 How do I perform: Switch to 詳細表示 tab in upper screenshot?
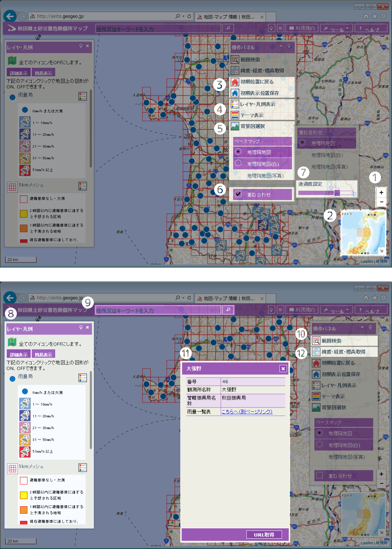(19, 72)
